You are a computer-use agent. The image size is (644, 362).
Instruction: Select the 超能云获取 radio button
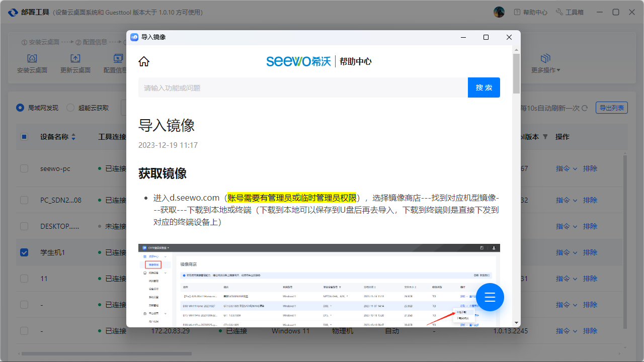click(70, 108)
